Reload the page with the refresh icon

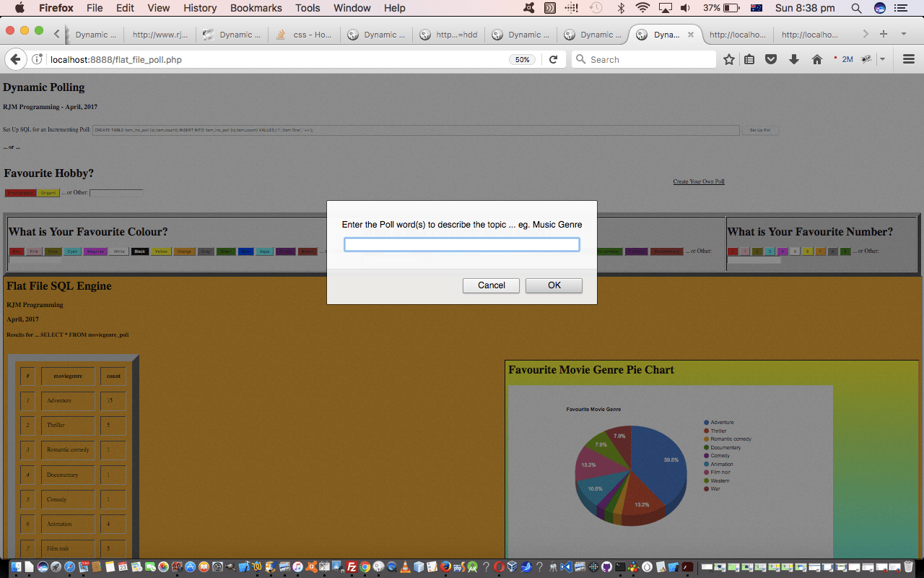tap(554, 59)
